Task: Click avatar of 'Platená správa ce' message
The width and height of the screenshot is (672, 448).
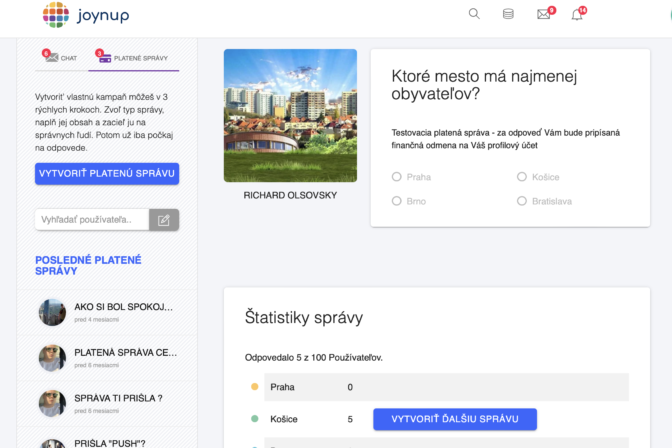Action: tap(52, 358)
